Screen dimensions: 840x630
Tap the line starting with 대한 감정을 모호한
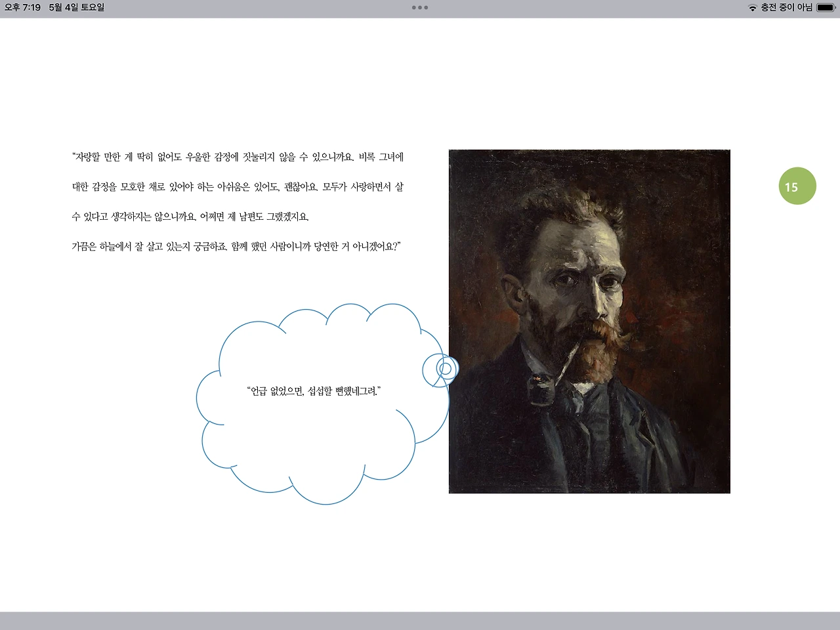(x=238, y=187)
